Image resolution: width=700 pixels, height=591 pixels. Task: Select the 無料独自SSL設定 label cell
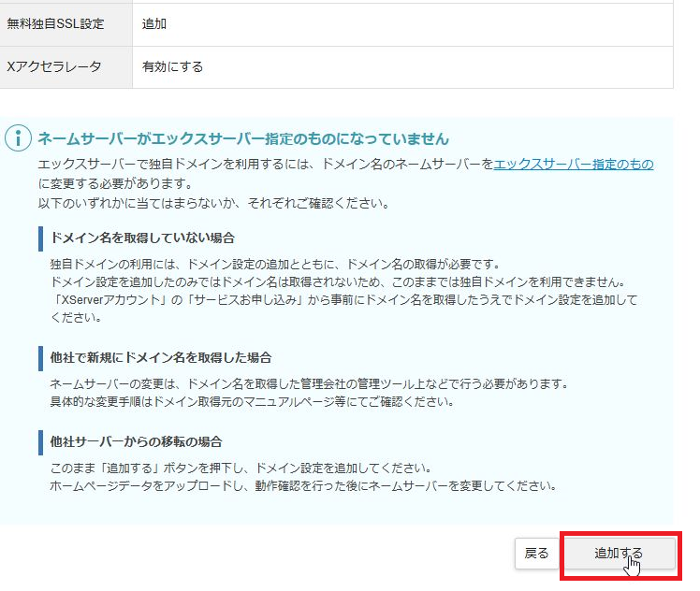click(66, 24)
